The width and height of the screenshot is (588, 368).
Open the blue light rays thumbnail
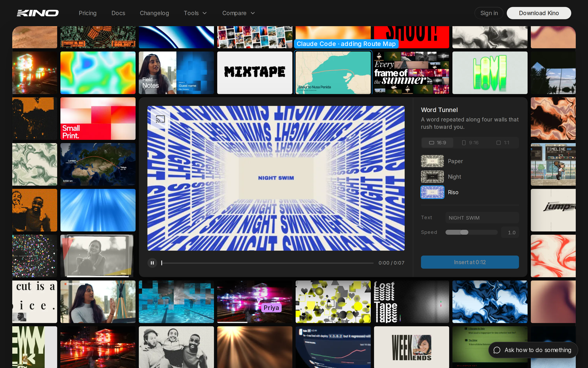98,210
